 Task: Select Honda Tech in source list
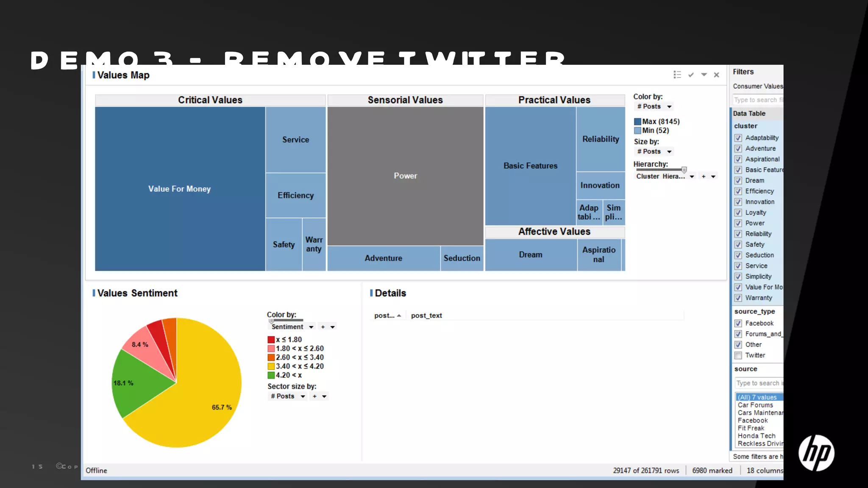click(756, 436)
